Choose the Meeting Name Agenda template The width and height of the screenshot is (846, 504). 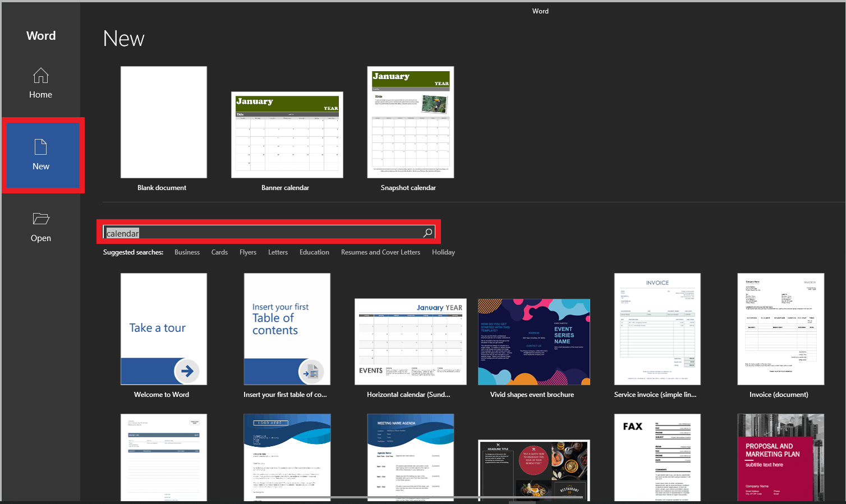pos(411,457)
